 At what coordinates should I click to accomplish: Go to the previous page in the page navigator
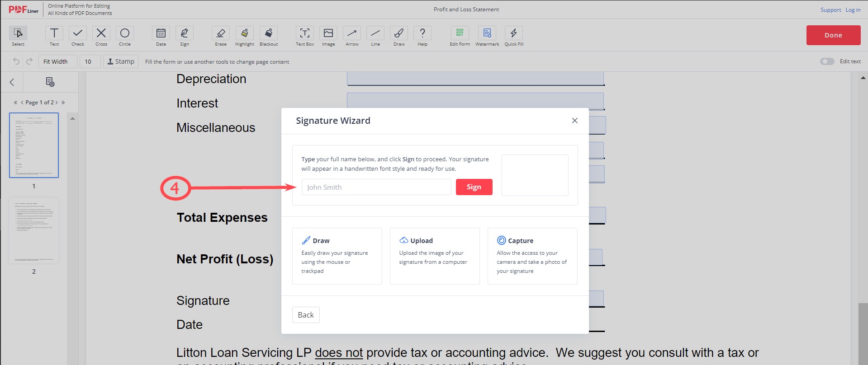point(22,103)
